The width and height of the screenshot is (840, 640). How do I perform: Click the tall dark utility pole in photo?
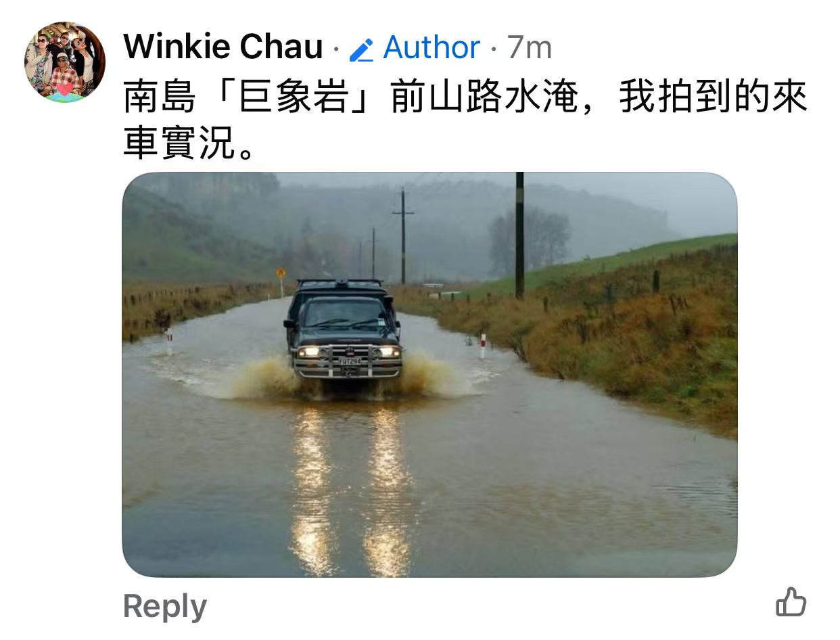pos(519,235)
